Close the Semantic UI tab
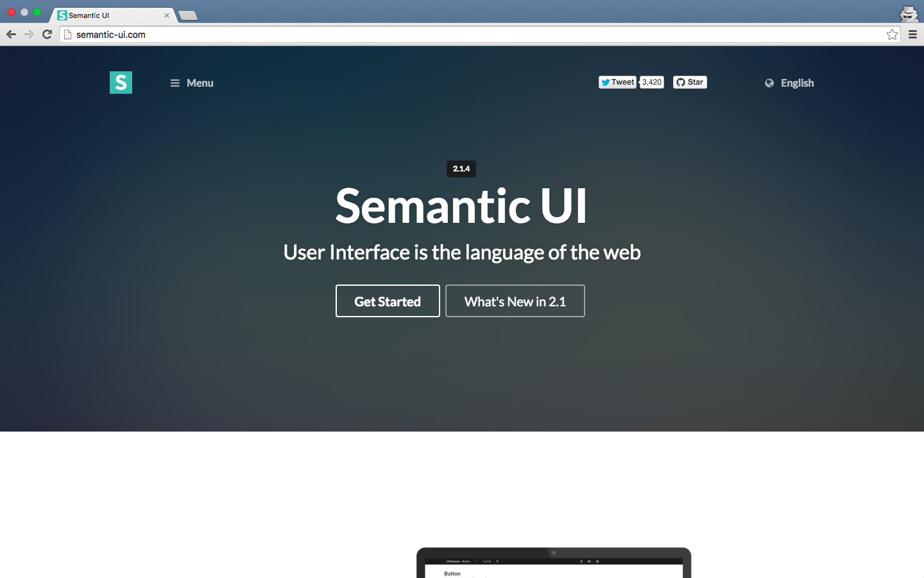This screenshot has width=924, height=578. point(167,15)
